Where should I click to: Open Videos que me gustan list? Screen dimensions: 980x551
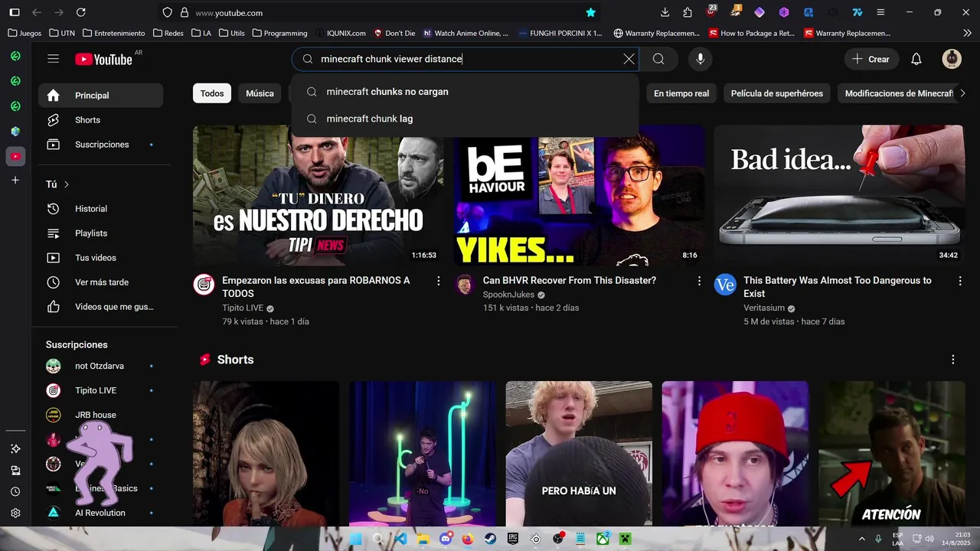100,307
